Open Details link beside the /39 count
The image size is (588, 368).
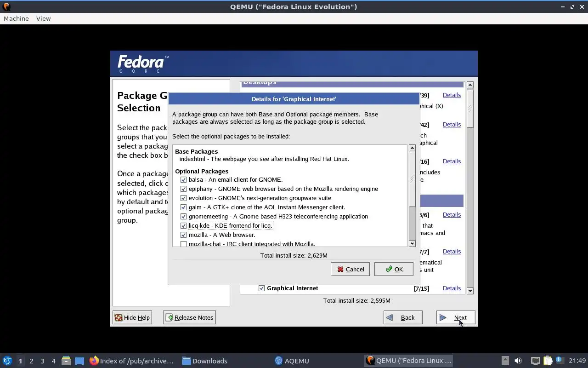452,95
